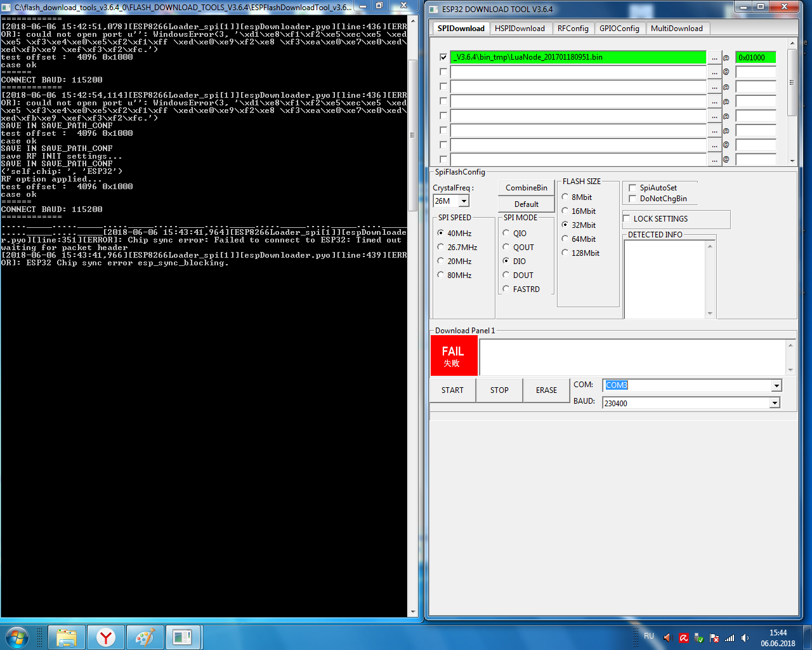Uncheck the LuaNode bin file checkbox

coord(443,57)
